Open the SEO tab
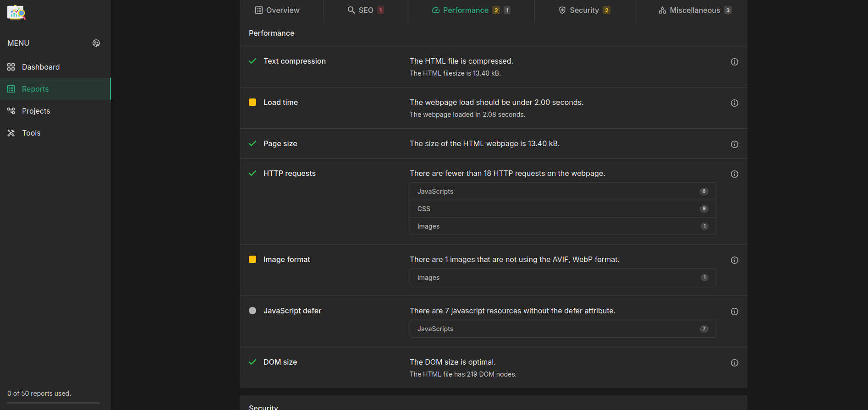This screenshot has height=410, width=868. [365, 10]
